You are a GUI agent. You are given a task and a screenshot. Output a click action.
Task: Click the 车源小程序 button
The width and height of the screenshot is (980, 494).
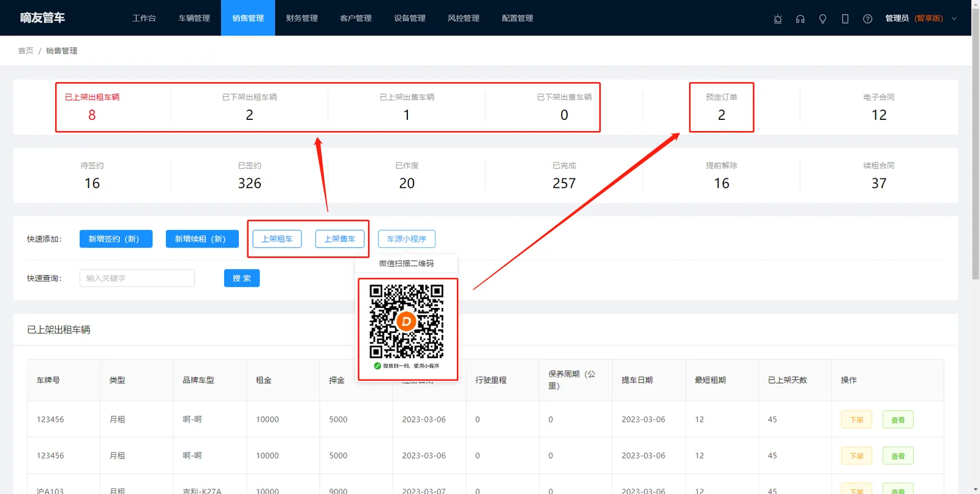[407, 239]
